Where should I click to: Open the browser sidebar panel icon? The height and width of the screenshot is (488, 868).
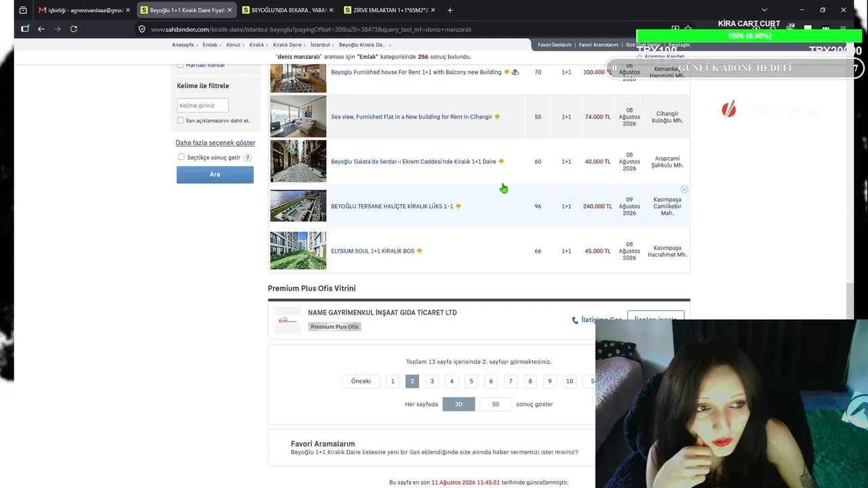pos(25,29)
